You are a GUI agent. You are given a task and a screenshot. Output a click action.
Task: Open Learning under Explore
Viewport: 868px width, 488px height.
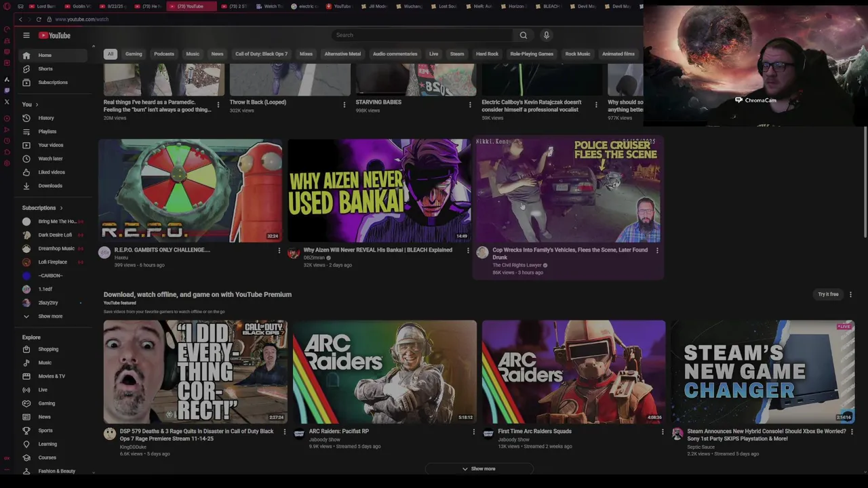point(52,444)
